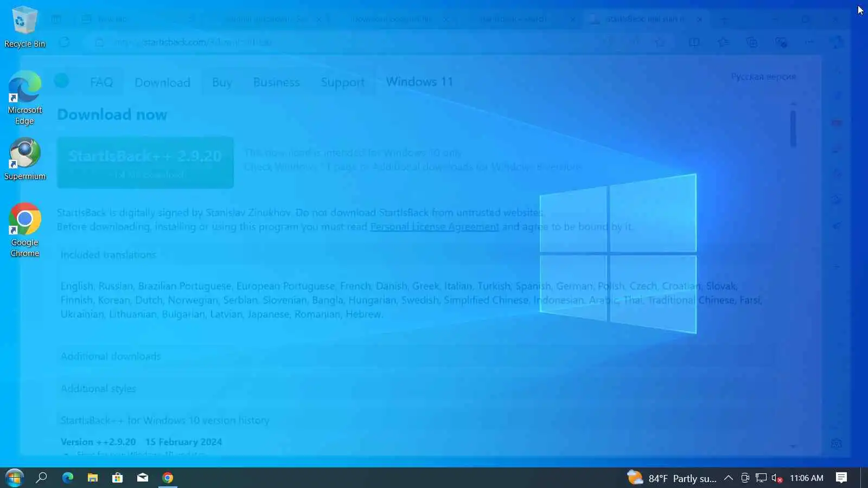The height and width of the screenshot is (488, 868).
Task: Launch Microsoft Edge from the taskbar
Action: 67,478
